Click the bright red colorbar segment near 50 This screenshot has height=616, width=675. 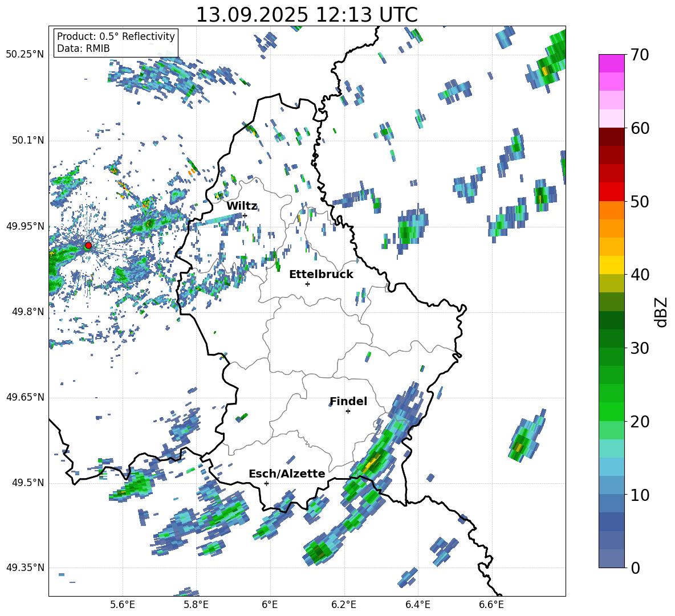[611, 192]
